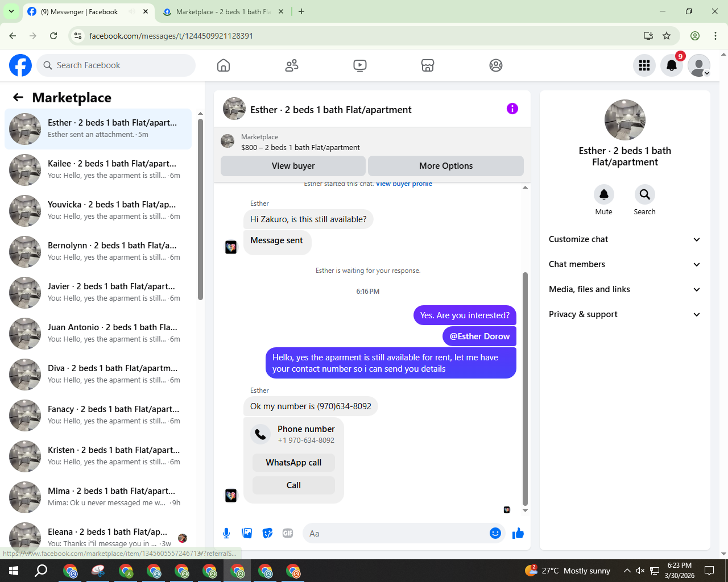728x582 pixels.
Task: Open the Kristen conversation
Action: point(98,456)
